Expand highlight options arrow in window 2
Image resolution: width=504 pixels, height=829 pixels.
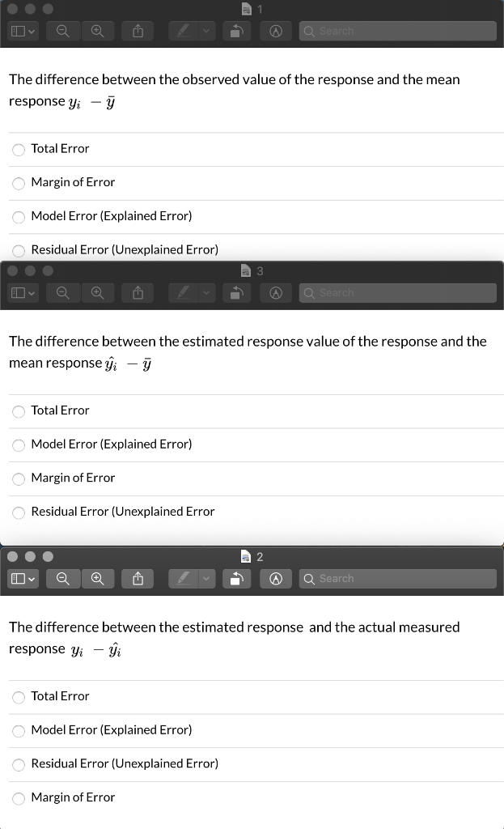coord(206,579)
